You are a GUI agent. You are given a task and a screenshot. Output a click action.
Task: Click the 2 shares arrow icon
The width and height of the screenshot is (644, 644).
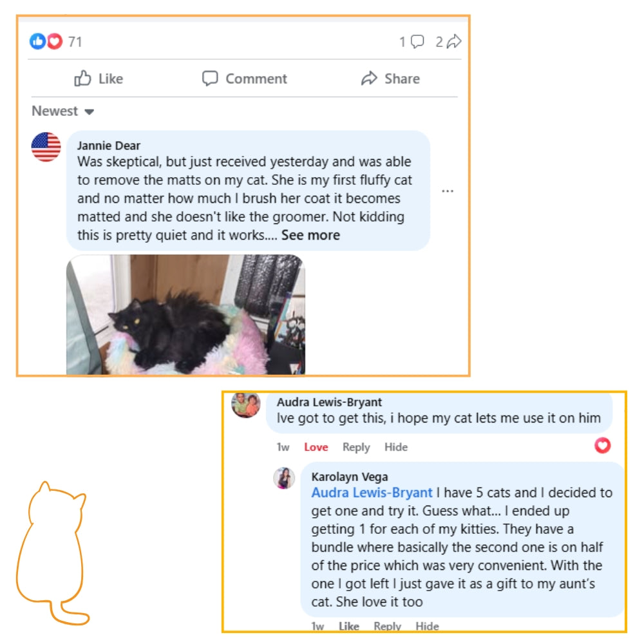(454, 41)
